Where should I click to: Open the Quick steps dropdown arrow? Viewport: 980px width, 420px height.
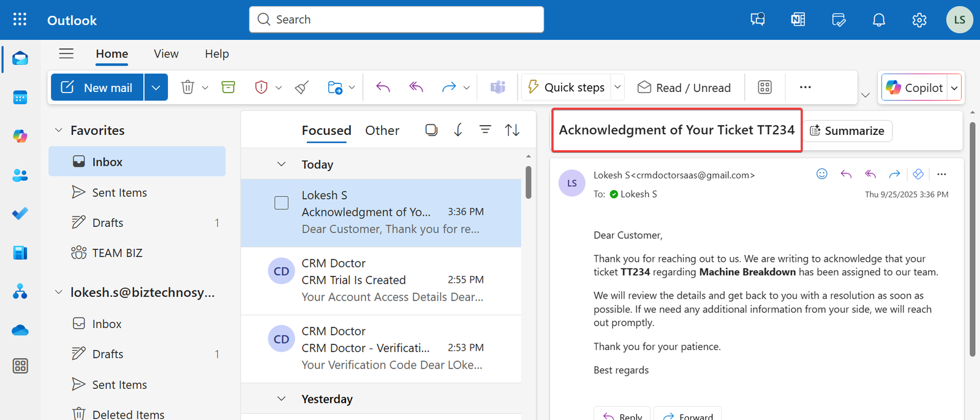tap(617, 88)
